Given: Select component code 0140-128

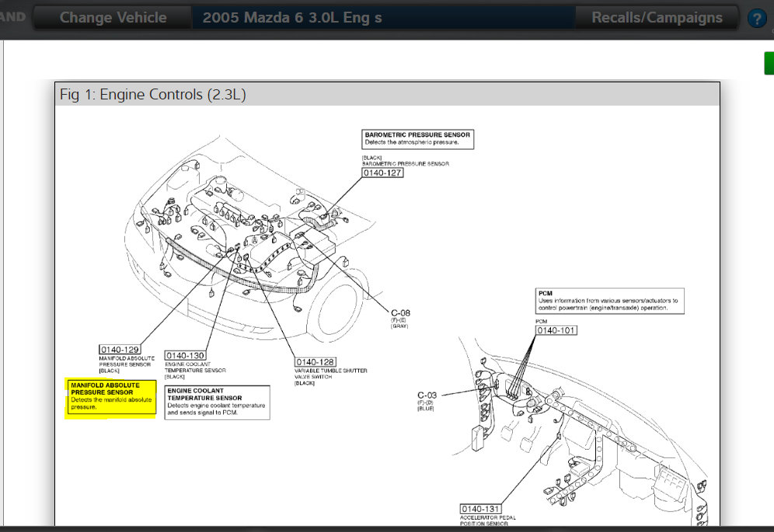Looking at the screenshot, I should click(x=316, y=362).
